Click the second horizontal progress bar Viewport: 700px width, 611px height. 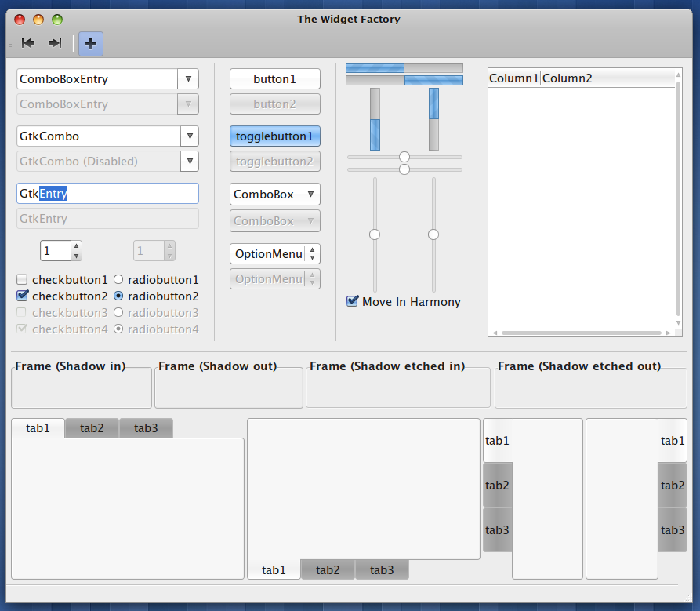404,80
